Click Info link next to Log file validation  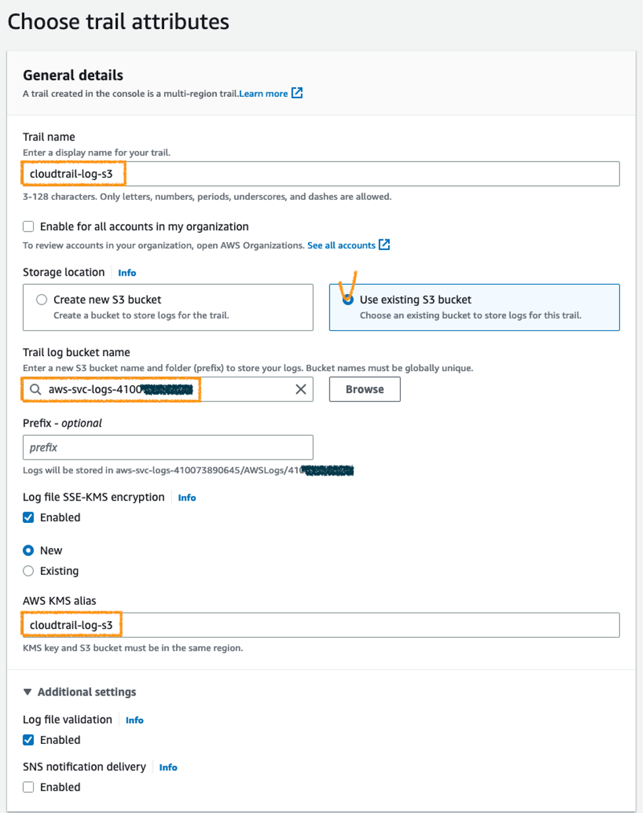pos(134,720)
